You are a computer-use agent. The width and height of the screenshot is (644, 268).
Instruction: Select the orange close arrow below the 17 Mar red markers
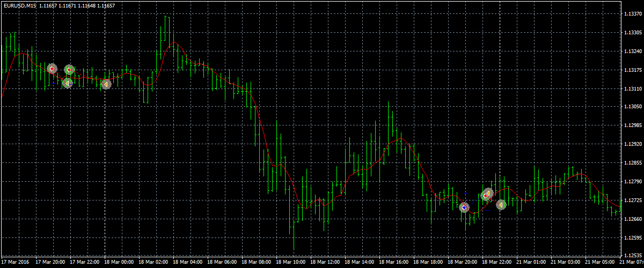[x=67, y=83]
